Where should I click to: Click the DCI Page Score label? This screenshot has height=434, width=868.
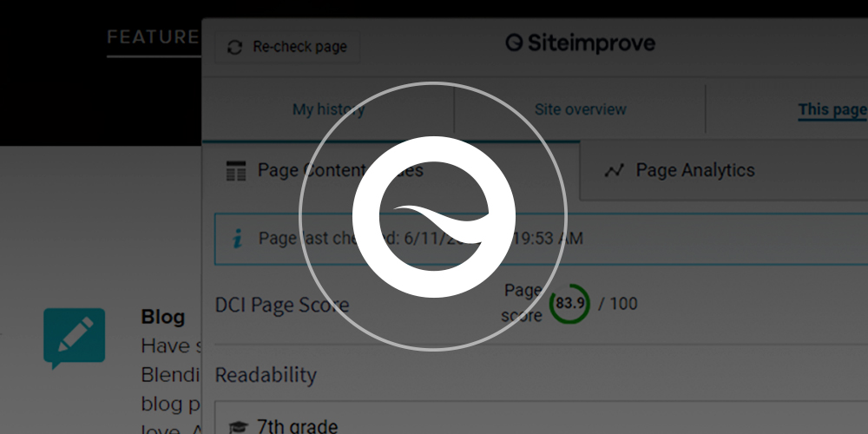point(282,305)
